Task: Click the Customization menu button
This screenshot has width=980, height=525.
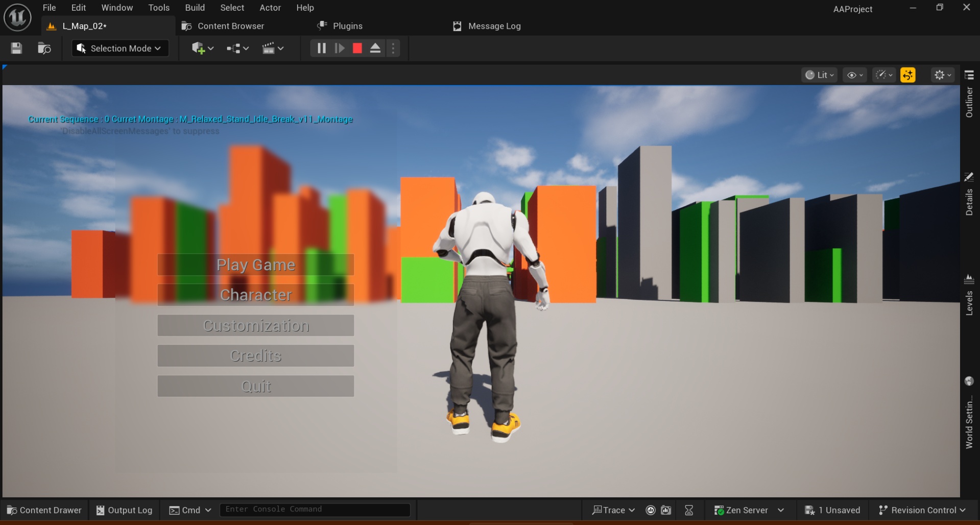Action: coord(256,325)
